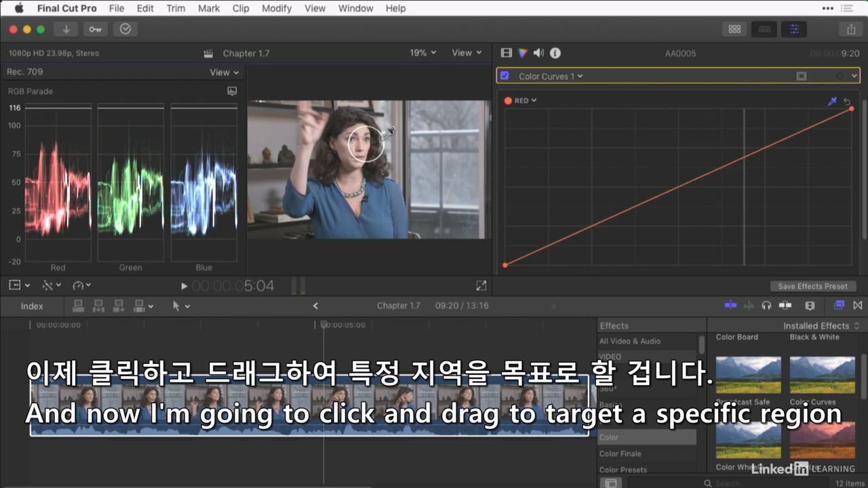Click the scope settings icon beside RGB Parade
Image resolution: width=868 pixels, height=488 pixels.
tap(232, 91)
